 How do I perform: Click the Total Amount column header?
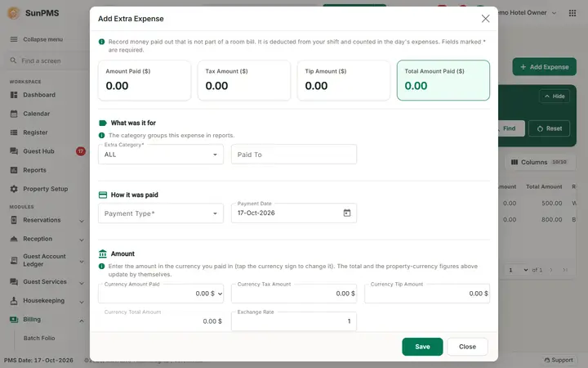tap(544, 186)
